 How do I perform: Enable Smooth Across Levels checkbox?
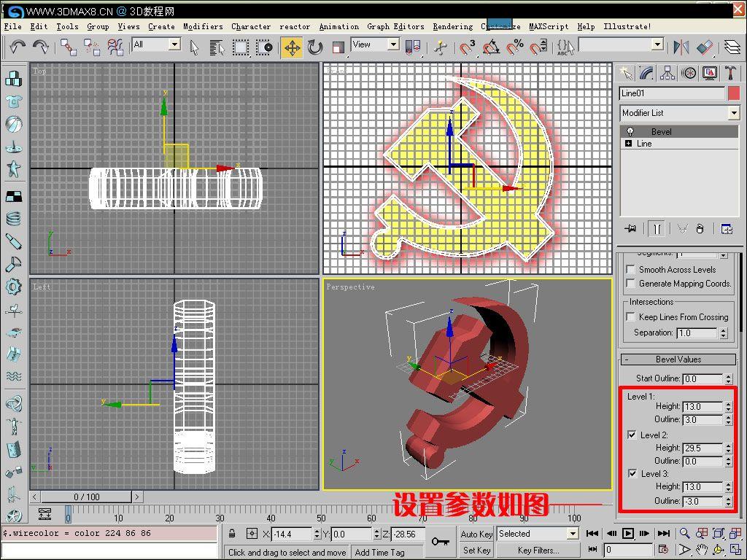630,270
